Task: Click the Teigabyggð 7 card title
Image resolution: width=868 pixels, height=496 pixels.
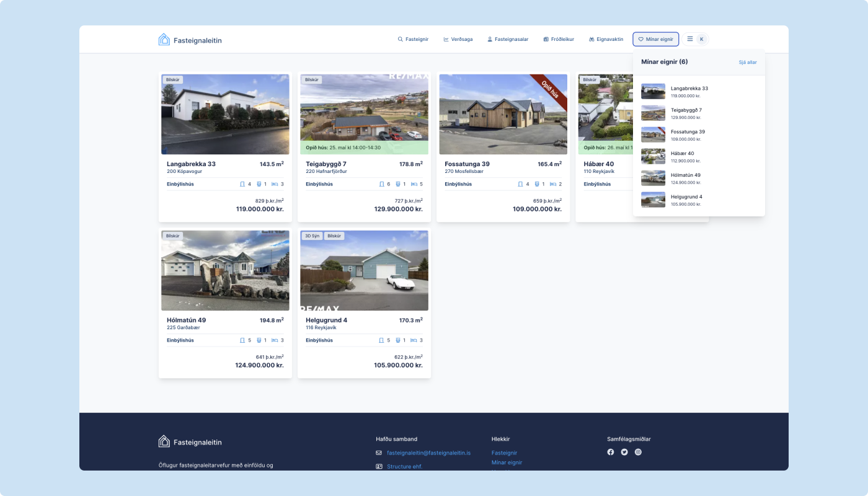Action: click(x=326, y=164)
